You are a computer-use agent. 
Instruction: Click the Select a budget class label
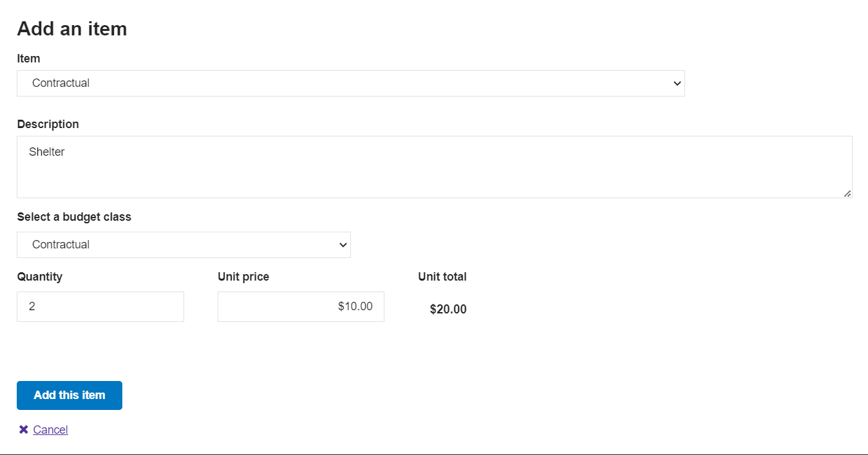click(74, 217)
